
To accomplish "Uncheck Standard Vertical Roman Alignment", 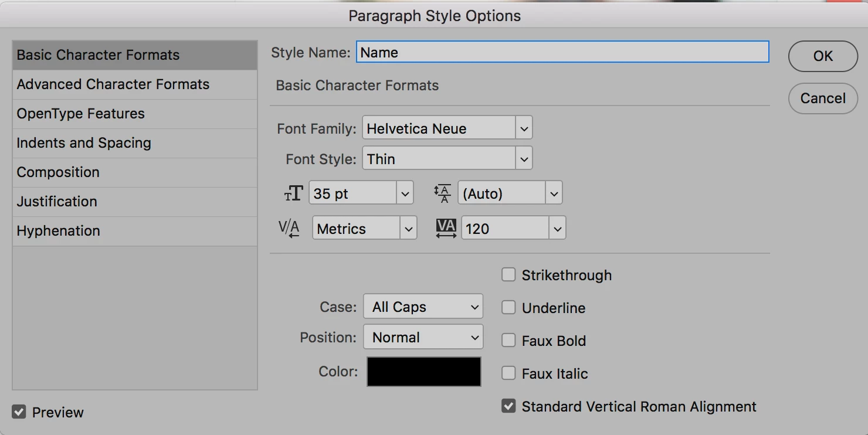I will (x=508, y=406).
